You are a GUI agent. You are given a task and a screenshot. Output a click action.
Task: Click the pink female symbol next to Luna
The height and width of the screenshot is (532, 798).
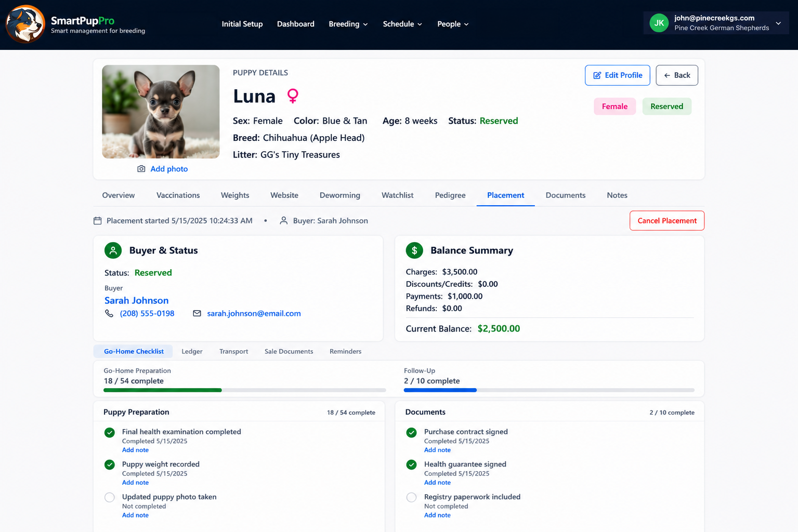point(293,96)
